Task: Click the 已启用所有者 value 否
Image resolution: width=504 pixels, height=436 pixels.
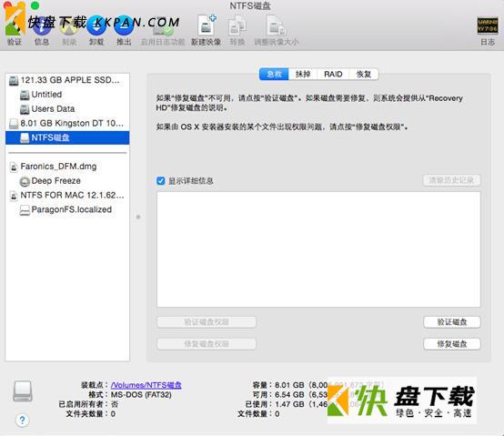Action: pos(115,404)
